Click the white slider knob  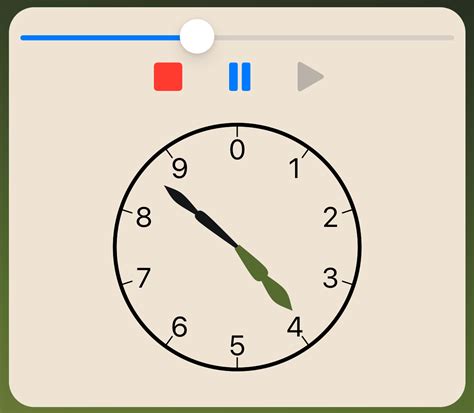(x=197, y=36)
